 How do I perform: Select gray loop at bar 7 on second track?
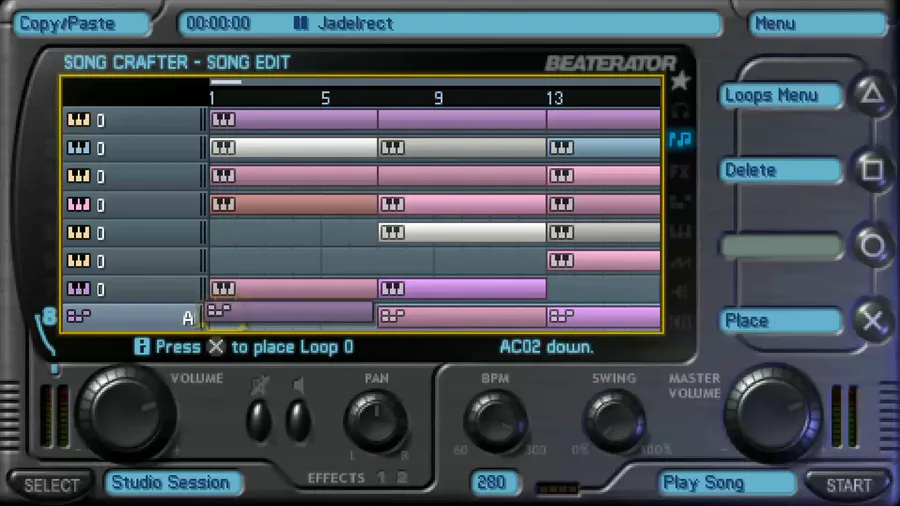click(x=462, y=148)
